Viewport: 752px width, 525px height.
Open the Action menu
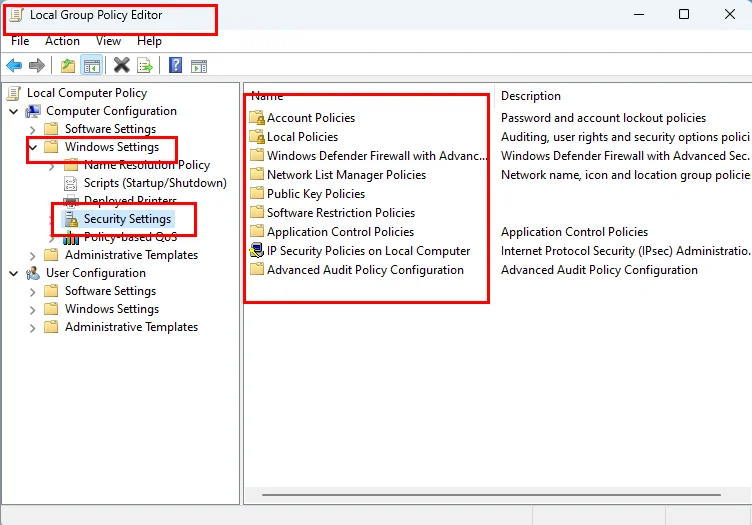click(62, 41)
